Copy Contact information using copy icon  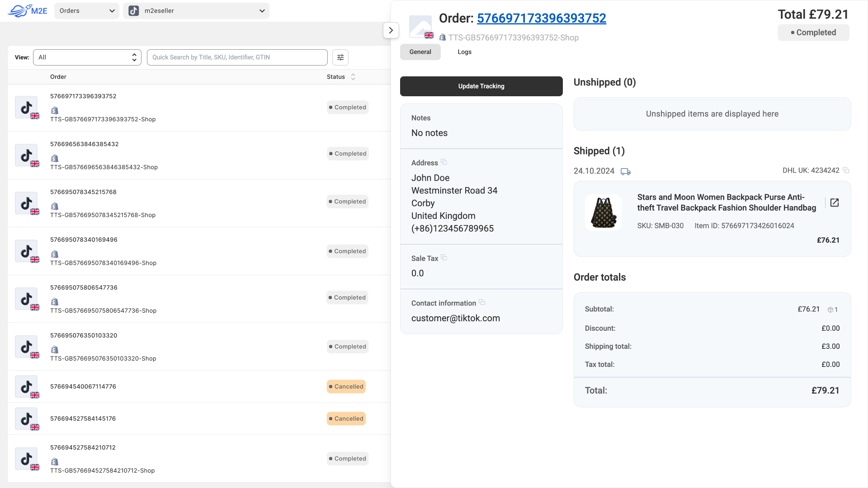click(x=482, y=303)
